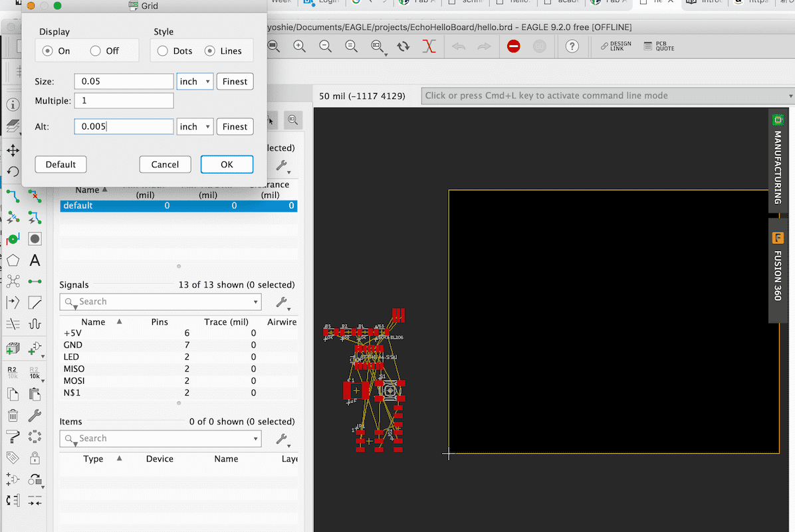Select the Text tool

tap(35, 260)
